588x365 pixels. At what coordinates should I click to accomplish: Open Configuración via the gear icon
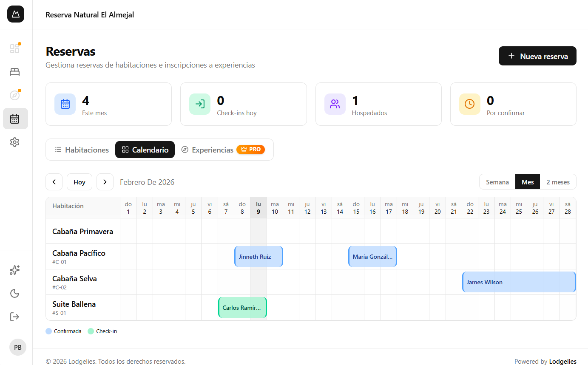click(x=15, y=142)
